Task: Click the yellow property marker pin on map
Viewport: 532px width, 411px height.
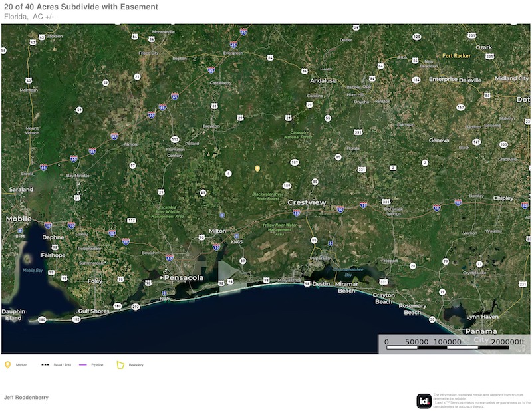Action: pyautogui.click(x=257, y=169)
